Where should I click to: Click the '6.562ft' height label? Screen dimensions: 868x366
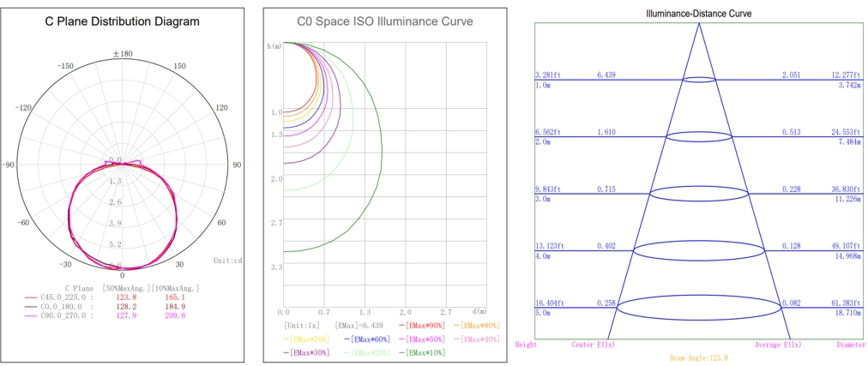pos(547,132)
